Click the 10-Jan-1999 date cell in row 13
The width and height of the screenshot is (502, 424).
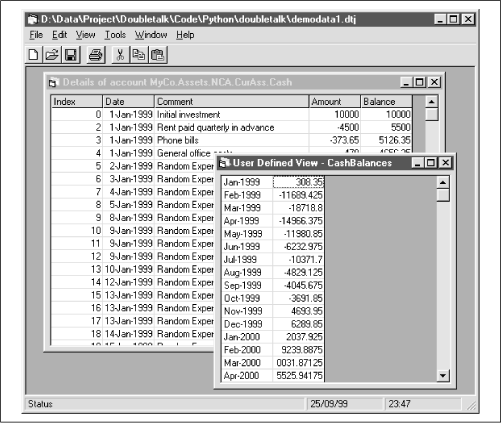[129, 269]
